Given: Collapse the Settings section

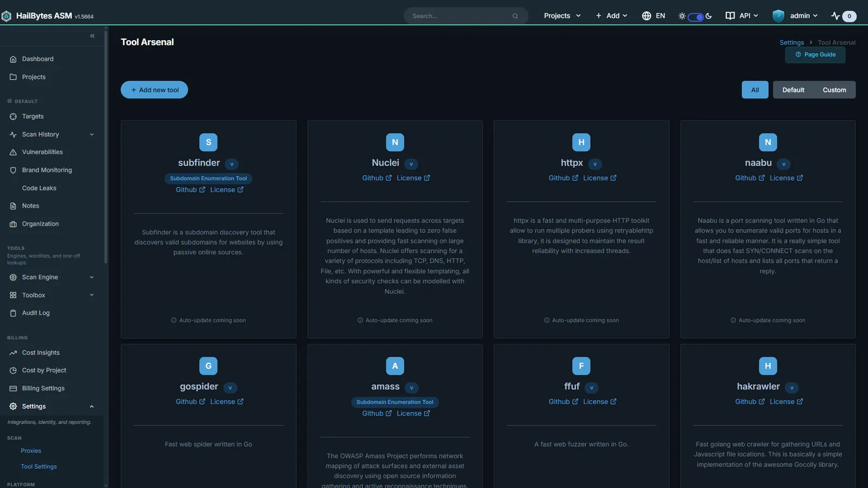Looking at the screenshot, I should click(92, 407).
